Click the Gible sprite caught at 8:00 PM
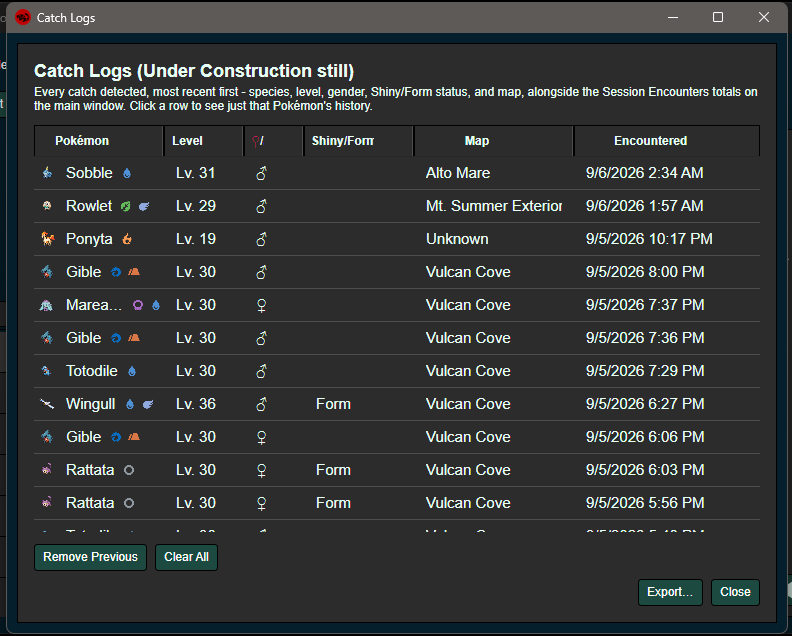 pyautogui.click(x=47, y=272)
